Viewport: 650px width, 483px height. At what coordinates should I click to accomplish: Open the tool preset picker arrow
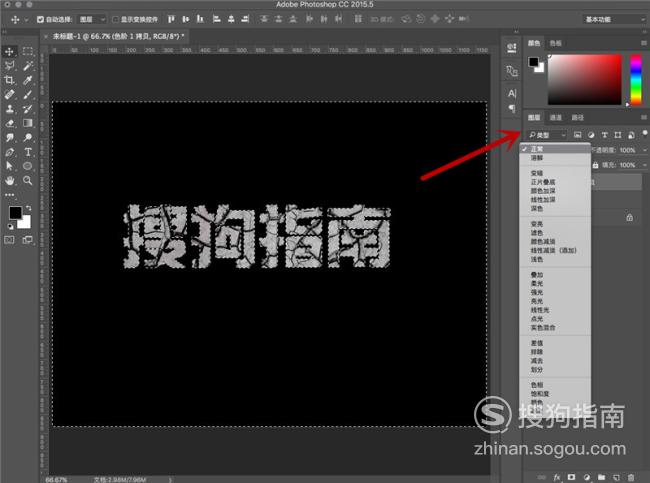(27, 19)
